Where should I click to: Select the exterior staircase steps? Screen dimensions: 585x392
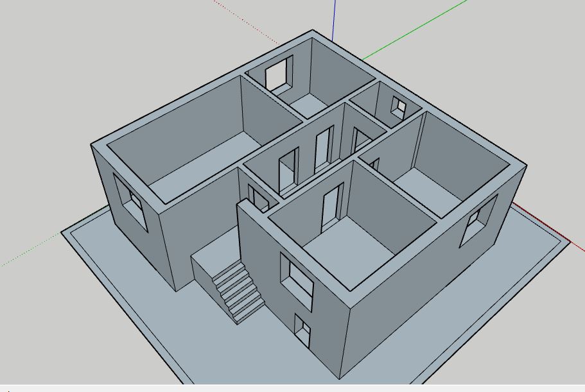pos(239,292)
